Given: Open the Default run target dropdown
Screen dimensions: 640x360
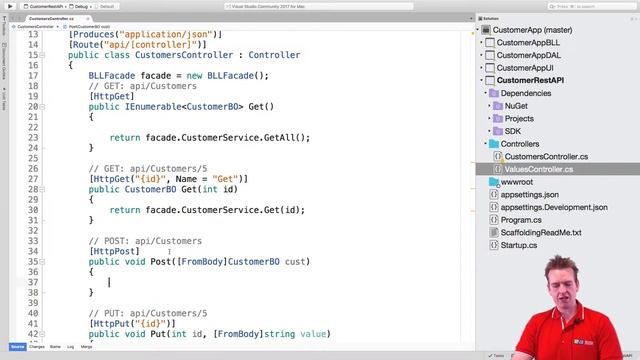Looking at the screenshot, I should [x=105, y=7].
